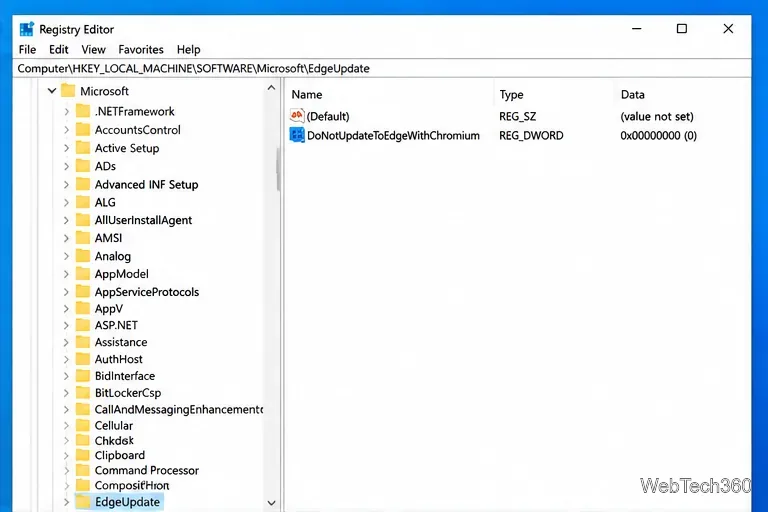Select the EdgeUpdate tree key
This screenshot has width=768, height=512.
coord(127,502)
